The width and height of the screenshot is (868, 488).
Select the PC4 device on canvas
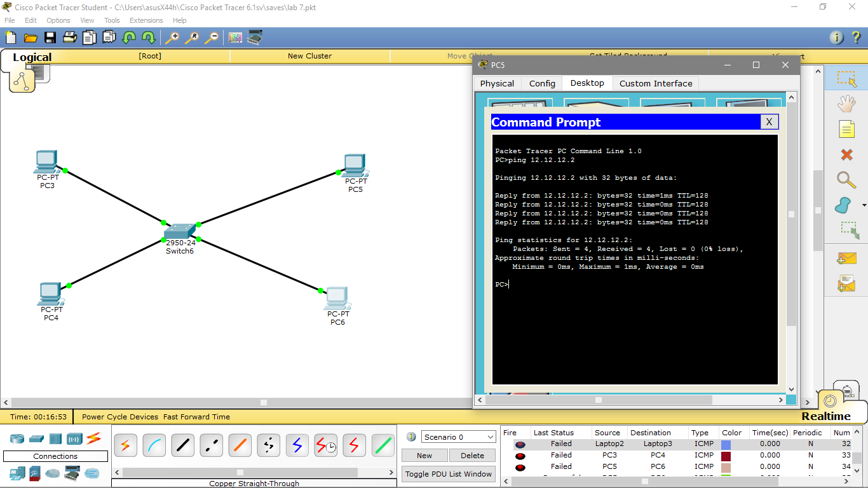point(50,295)
